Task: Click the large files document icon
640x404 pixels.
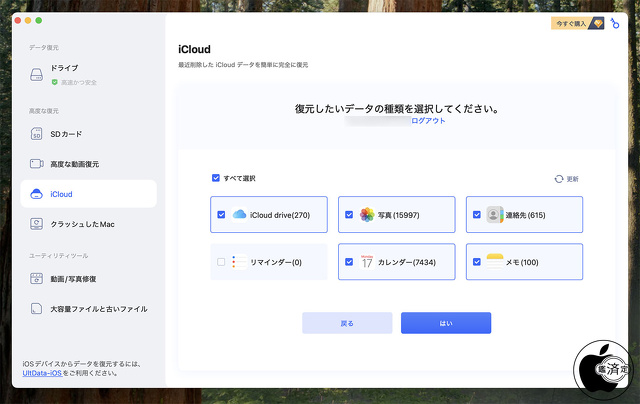Action: click(x=36, y=309)
